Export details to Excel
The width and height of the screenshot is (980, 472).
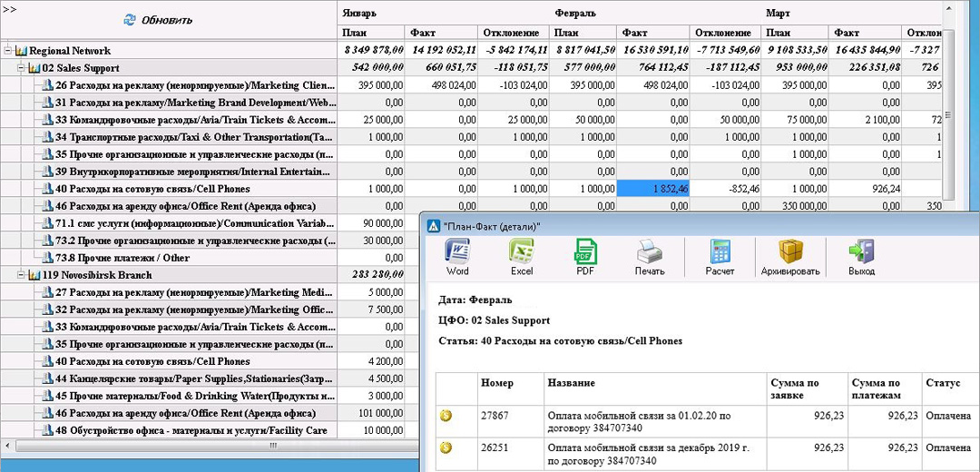(521, 257)
